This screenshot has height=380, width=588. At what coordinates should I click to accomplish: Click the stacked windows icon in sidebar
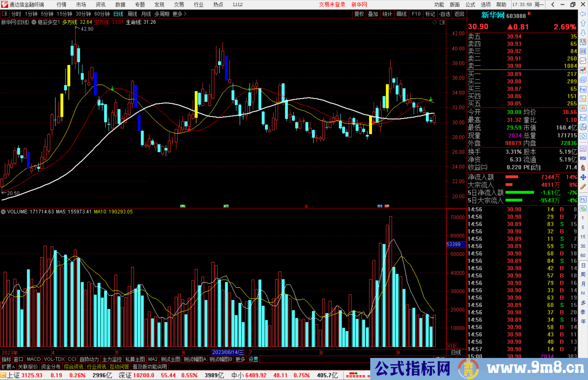click(583, 80)
